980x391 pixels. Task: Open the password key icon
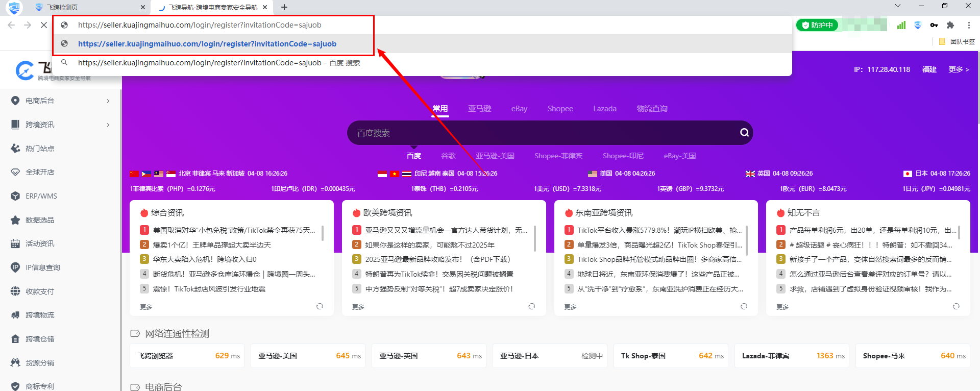point(934,25)
